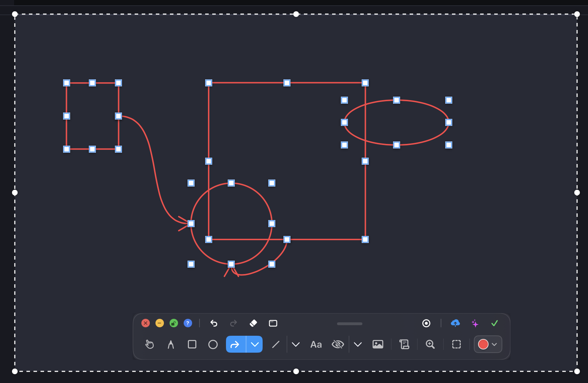Select the ellipse shape tool
588x383 pixels.
(213, 344)
